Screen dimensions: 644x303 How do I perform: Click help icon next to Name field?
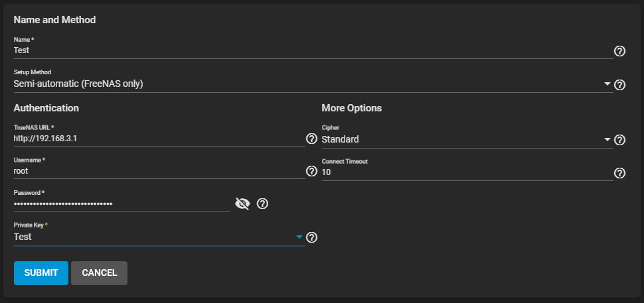[x=619, y=51]
